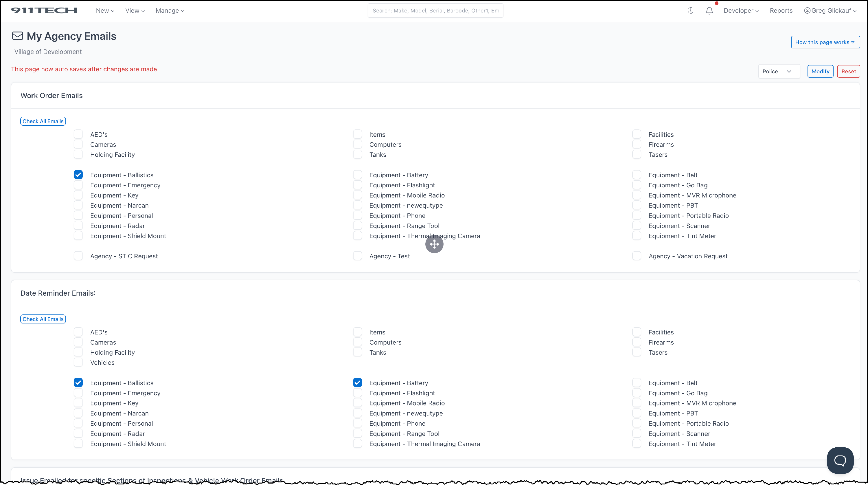Expand How this page works
The height and width of the screenshot is (485, 868).
click(825, 42)
